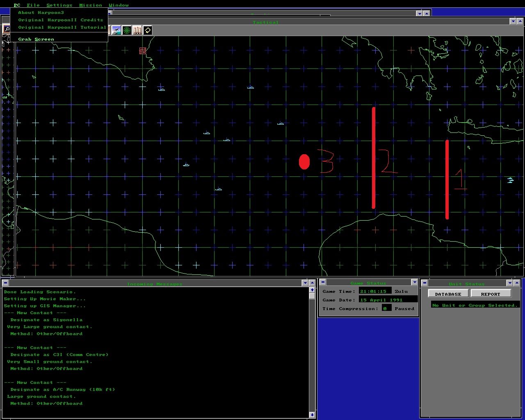Select ship icon near Sicily's south coast
The width and height of the screenshot is (525, 420).
162,89
